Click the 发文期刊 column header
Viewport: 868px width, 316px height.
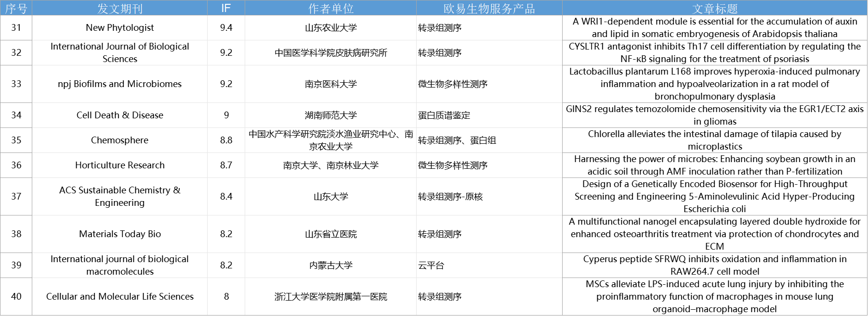coord(120,8)
